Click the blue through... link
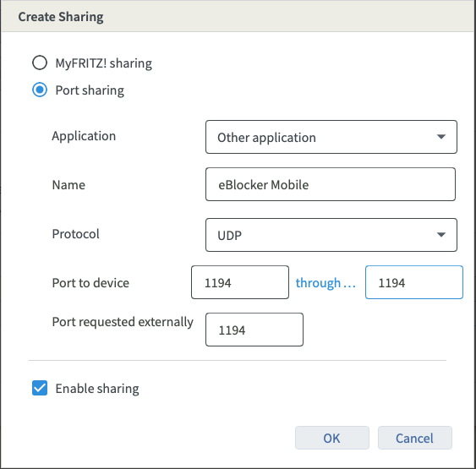 click(x=326, y=283)
